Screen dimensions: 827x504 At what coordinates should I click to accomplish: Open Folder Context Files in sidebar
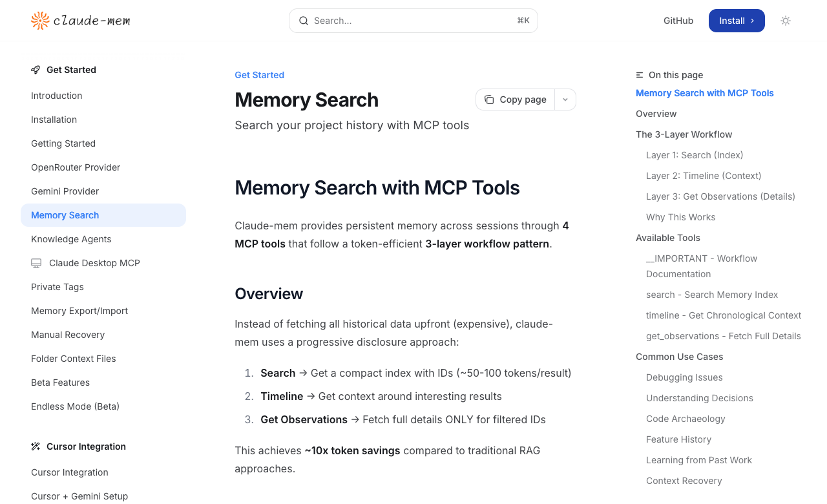pyautogui.click(x=103, y=359)
